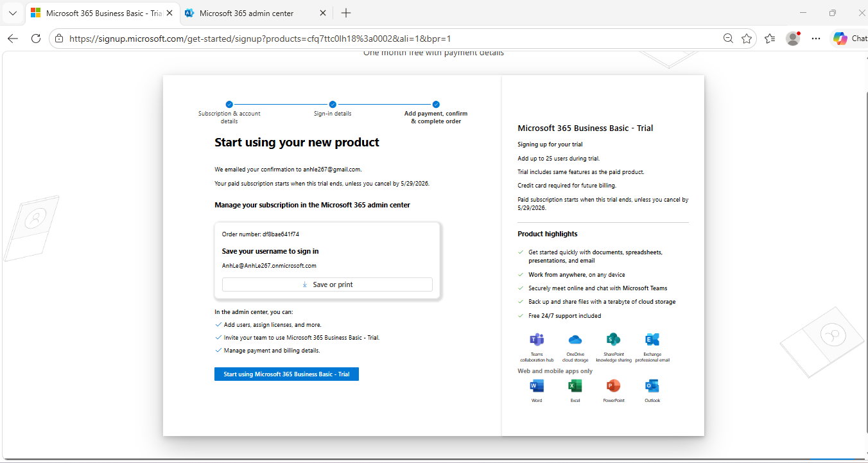Image resolution: width=868 pixels, height=463 pixels.
Task: Switch to Microsoft 365 admin center tab
Action: click(256, 13)
